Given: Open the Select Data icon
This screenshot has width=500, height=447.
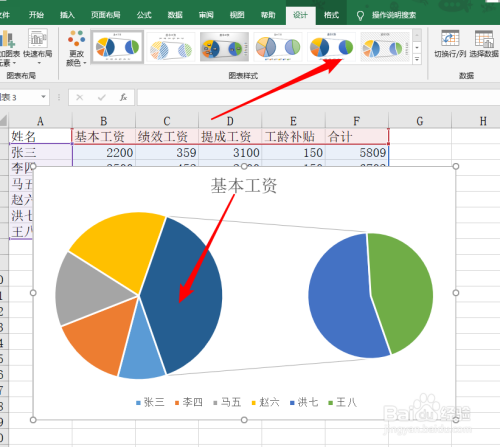Looking at the screenshot, I should tap(484, 38).
